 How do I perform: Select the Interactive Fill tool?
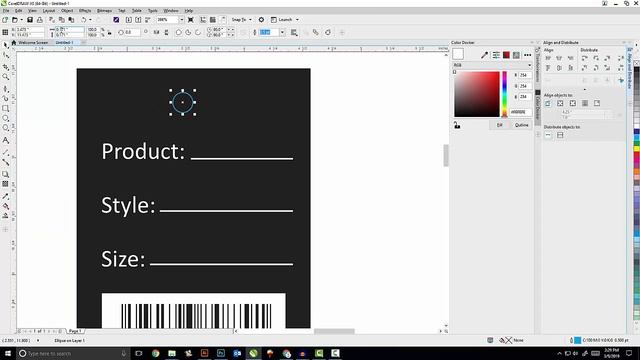[5, 206]
